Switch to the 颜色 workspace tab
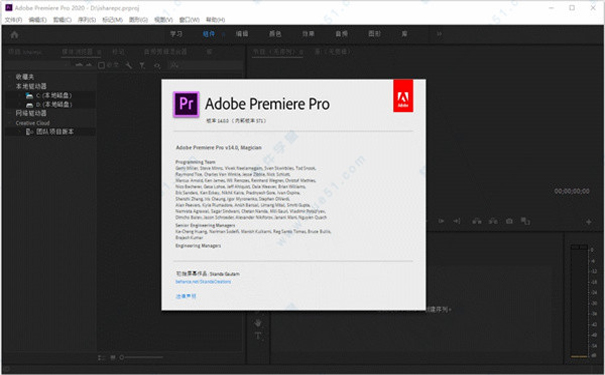The height and width of the screenshot is (375, 605). pyautogui.click(x=275, y=34)
